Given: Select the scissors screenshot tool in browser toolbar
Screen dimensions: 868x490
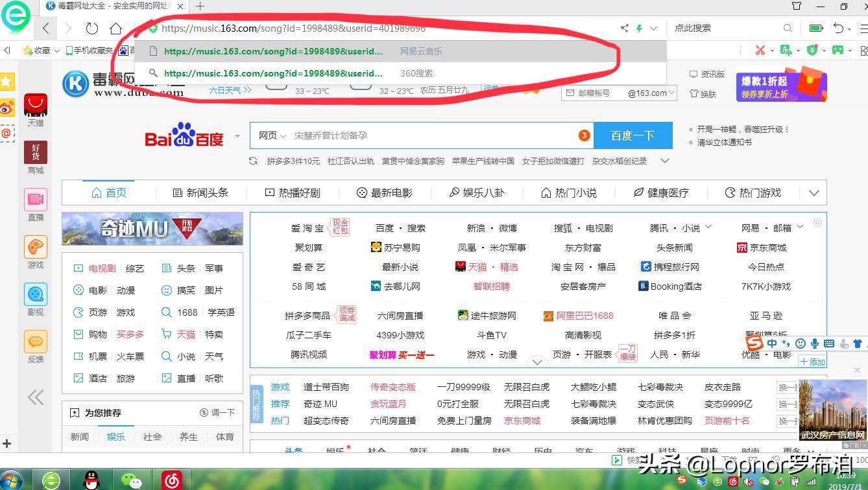Looking at the screenshot, I should [x=760, y=50].
